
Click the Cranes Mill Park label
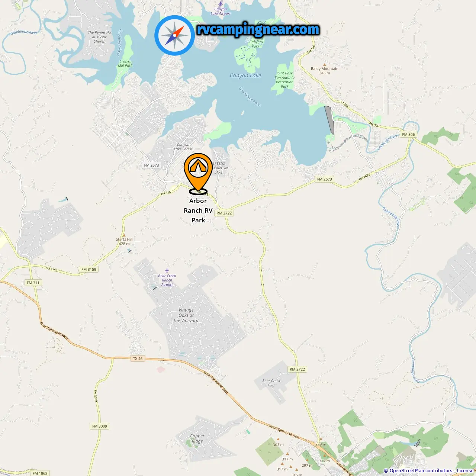point(125,64)
